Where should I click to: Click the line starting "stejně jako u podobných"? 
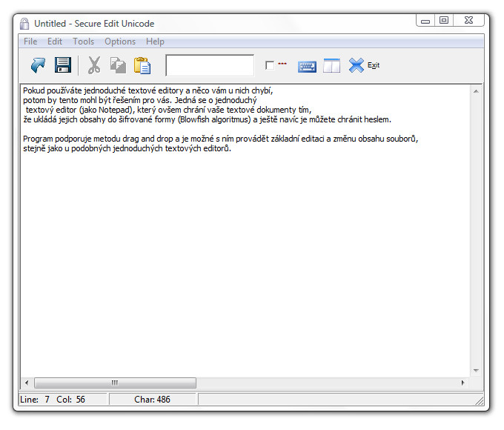127,148
